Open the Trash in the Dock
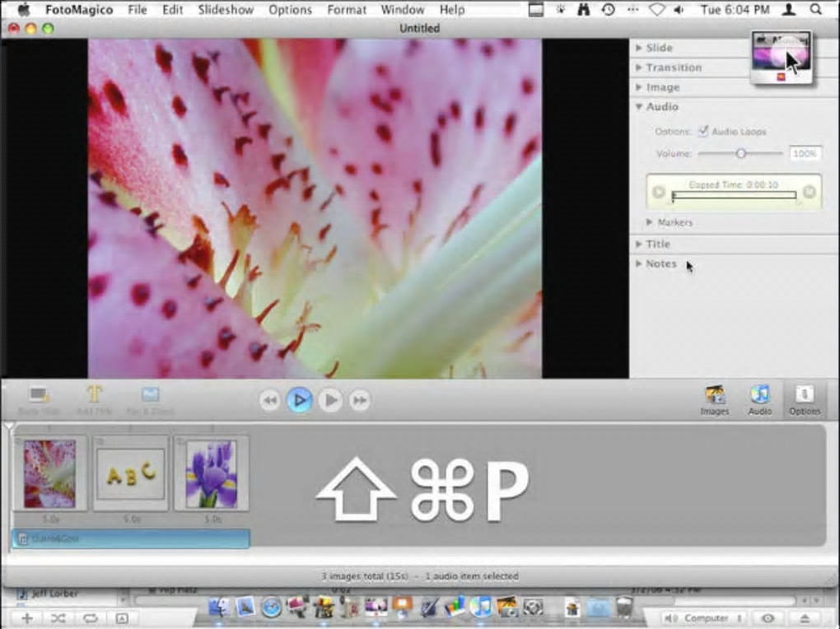 click(x=623, y=608)
